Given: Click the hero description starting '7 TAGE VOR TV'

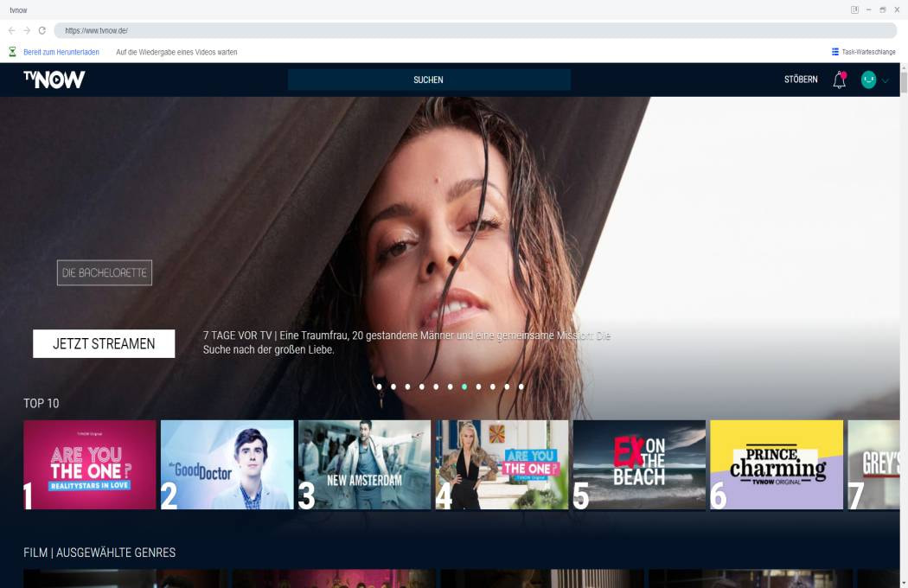Looking at the screenshot, I should tap(406, 342).
